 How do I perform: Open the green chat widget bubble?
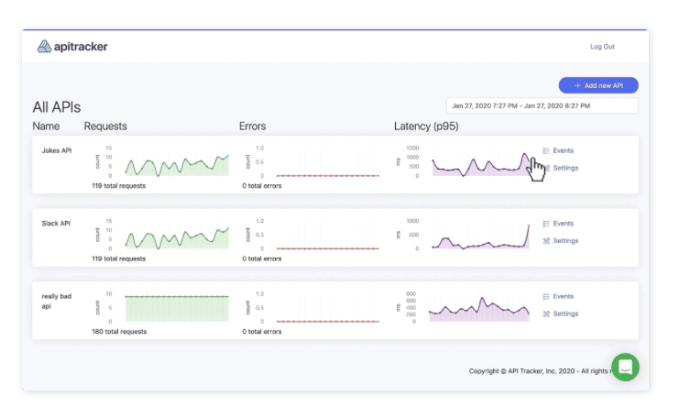point(625,367)
